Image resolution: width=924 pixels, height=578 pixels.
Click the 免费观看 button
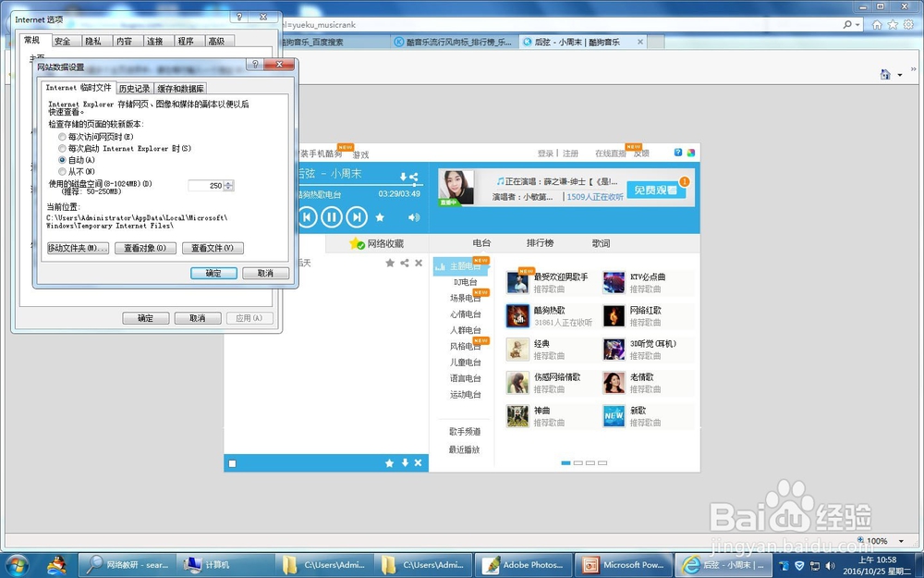coord(656,190)
